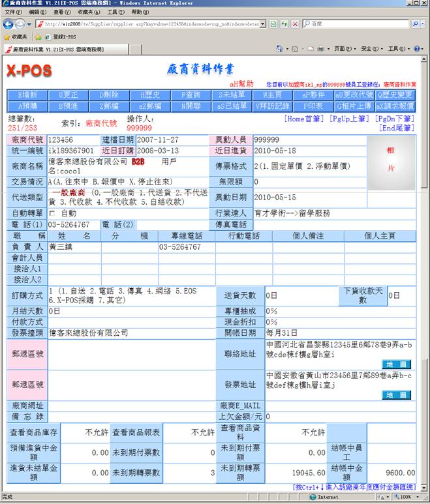Click the [PgDn下筆] next record link
Viewport: 430px width, 504px height.
(x=394, y=119)
